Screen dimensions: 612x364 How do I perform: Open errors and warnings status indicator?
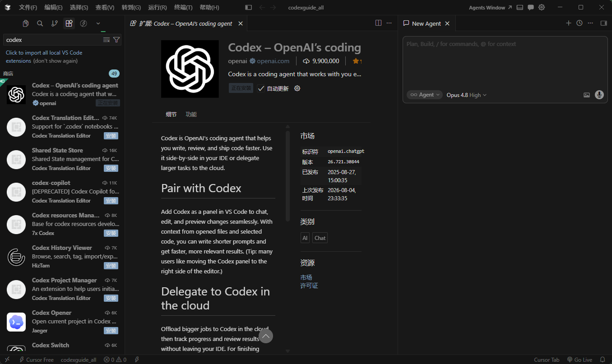tap(115, 359)
